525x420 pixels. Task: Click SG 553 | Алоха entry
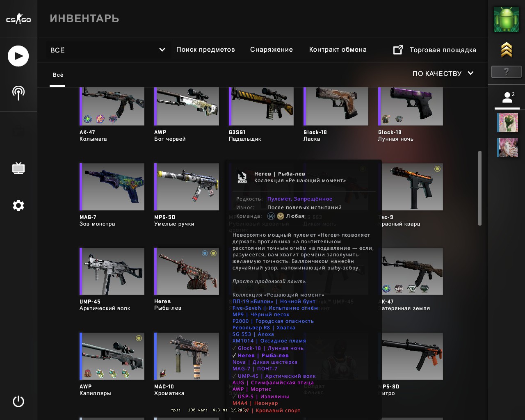tap(253, 334)
